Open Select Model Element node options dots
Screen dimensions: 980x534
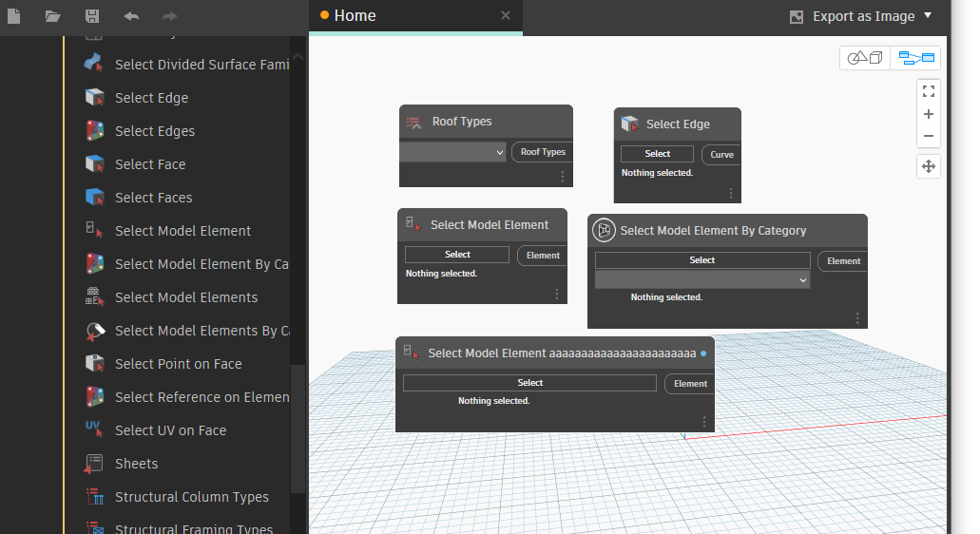click(x=557, y=295)
